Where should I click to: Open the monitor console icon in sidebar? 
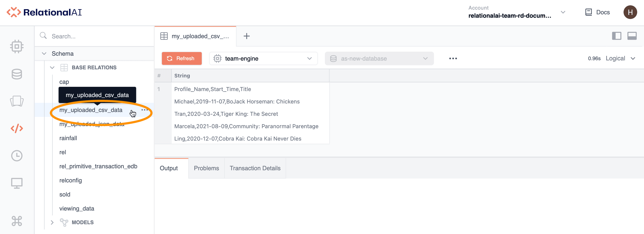[17, 183]
